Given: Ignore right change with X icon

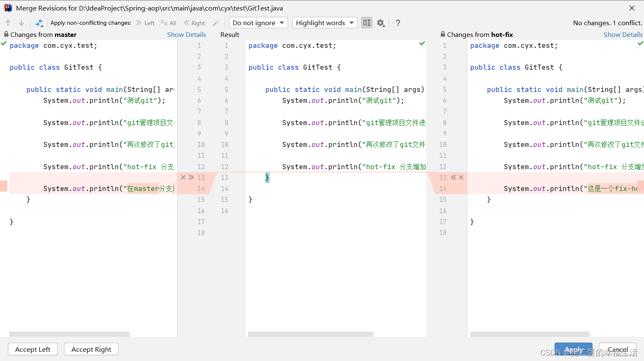Looking at the screenshot, I should pyautogui.click(x=461, y=178).
